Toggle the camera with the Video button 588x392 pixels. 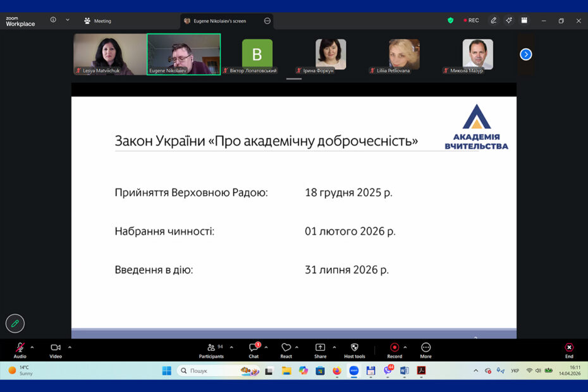tap(56, 348)
